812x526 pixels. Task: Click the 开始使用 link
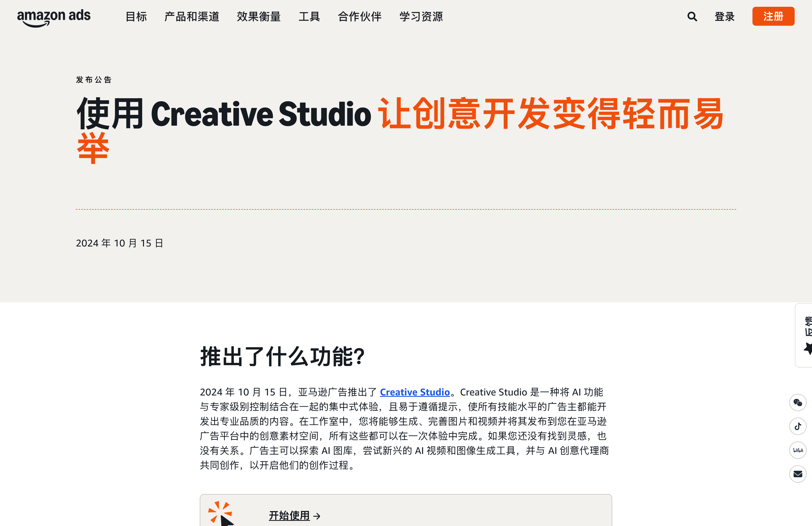(x=289, y=516)
